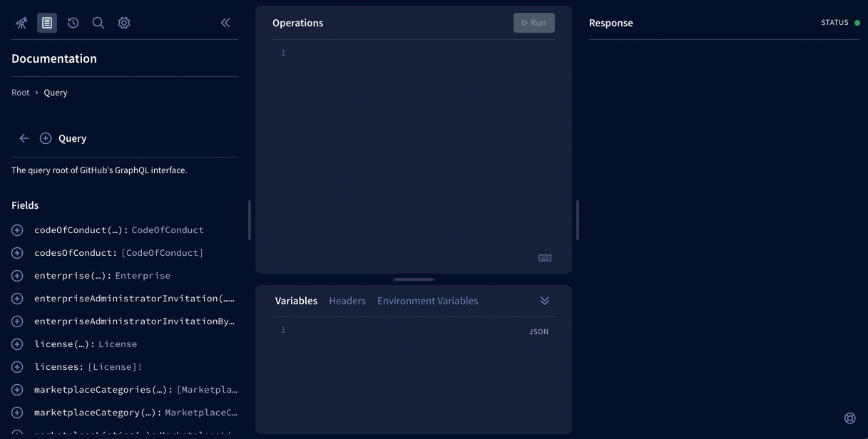Select the enterpriseAdministratorInvitationBy… field name
Screen dimensions: 868x439
point(134,321)
